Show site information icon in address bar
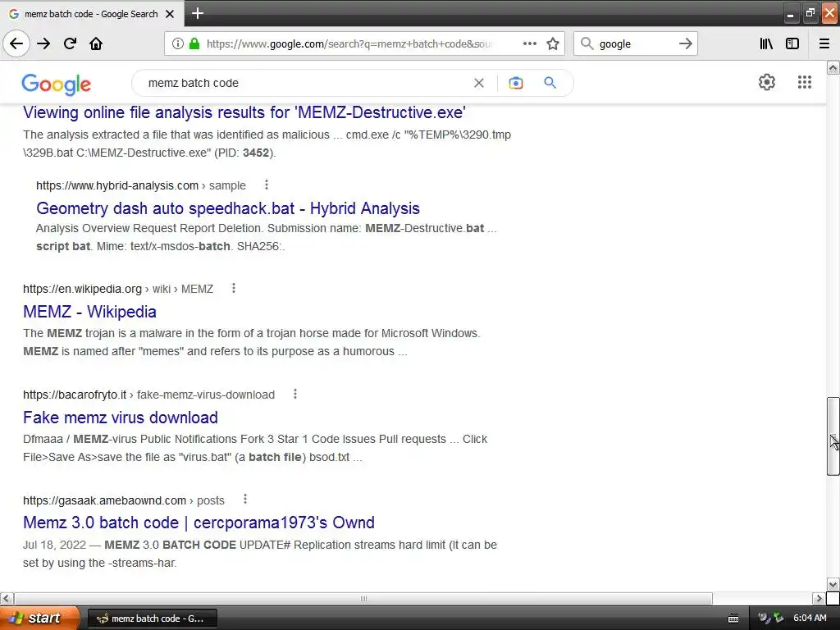The height and width of the screenshot is (630, 840). pos(178,43)
